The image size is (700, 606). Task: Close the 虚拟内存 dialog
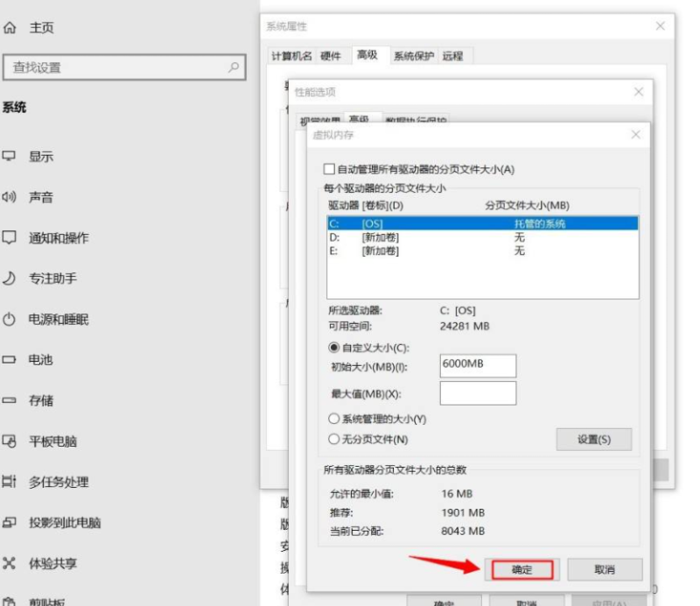636,135
